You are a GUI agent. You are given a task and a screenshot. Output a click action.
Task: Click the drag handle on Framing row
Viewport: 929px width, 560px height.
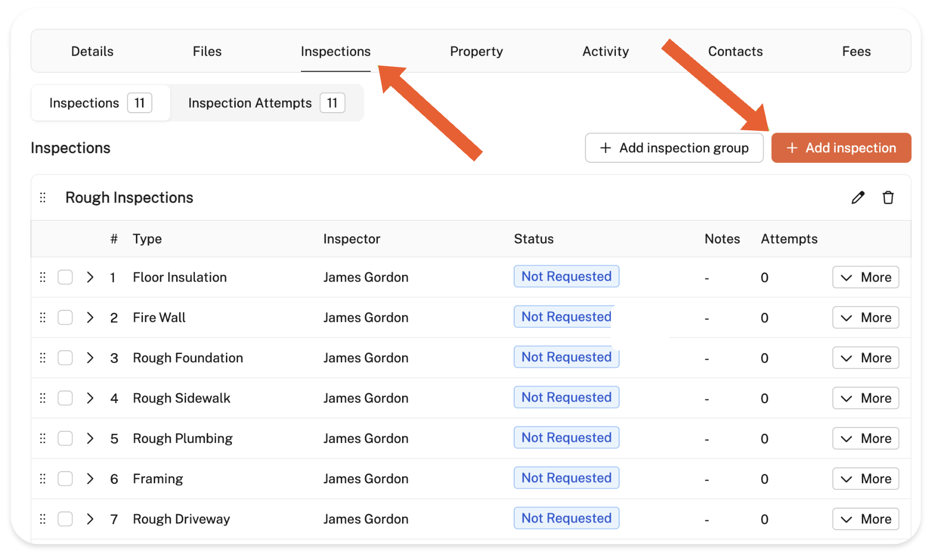pos(43,479)
